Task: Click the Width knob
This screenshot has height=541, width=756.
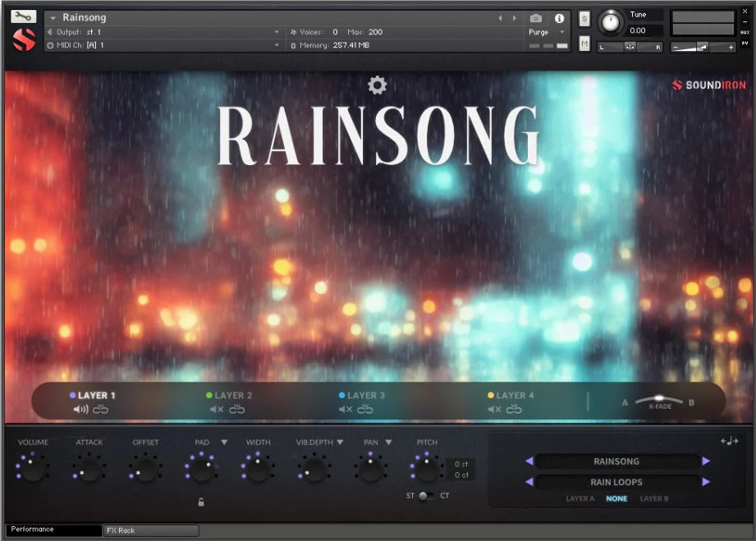Action: coord(258,469)
